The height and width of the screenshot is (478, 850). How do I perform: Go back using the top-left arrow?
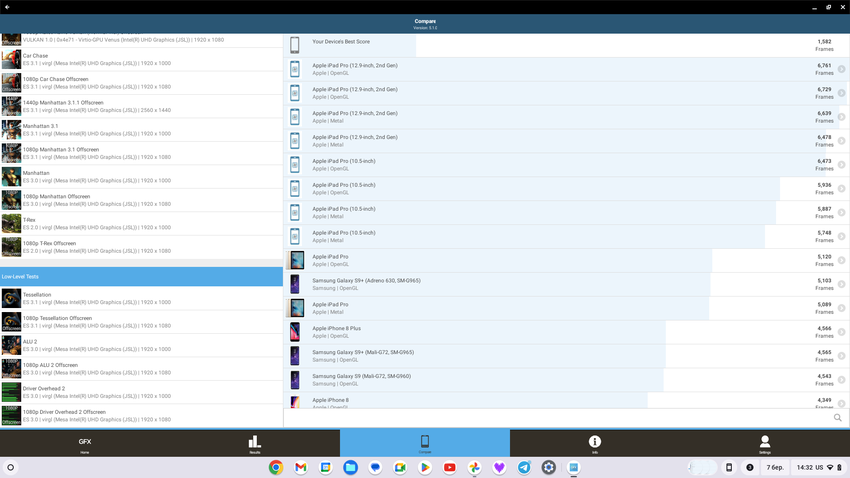(x=7, y=7)
